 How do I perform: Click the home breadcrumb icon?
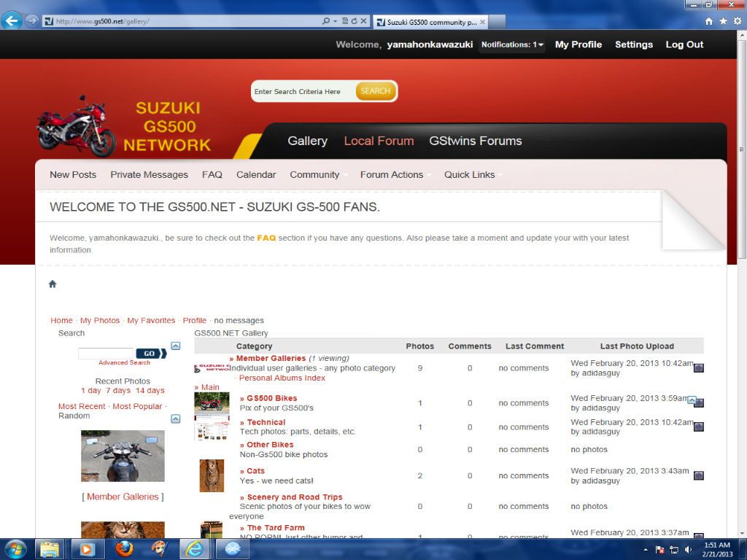[x=53, y=284]
